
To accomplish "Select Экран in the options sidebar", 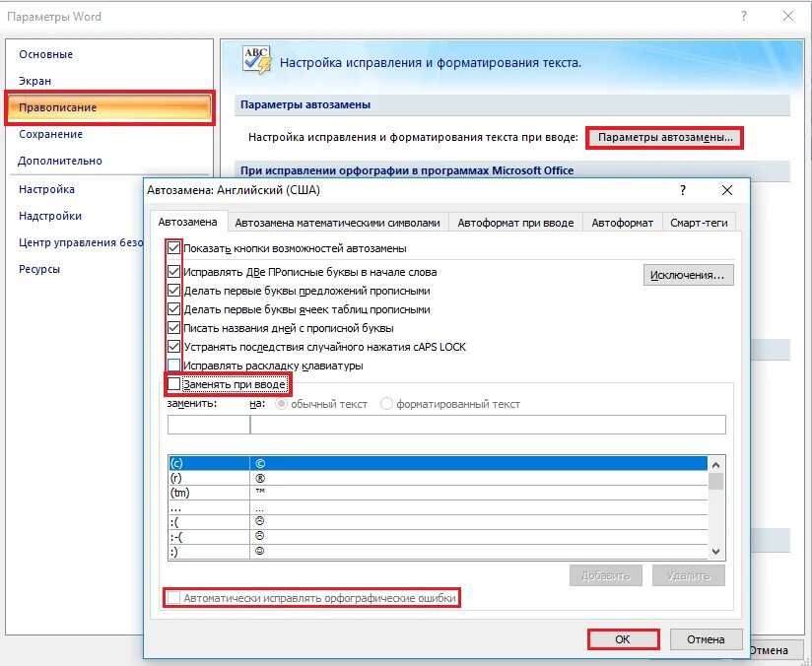I will 34,81.
